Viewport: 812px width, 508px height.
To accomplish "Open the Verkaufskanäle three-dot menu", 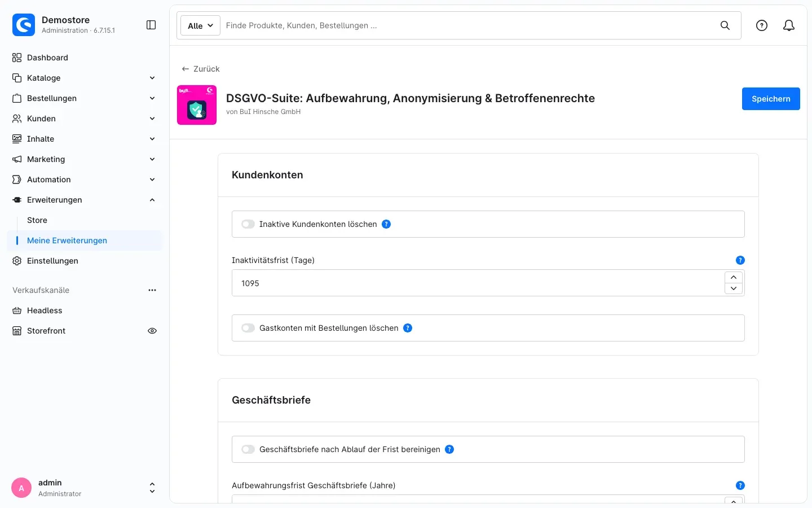I will click(152, 290).
